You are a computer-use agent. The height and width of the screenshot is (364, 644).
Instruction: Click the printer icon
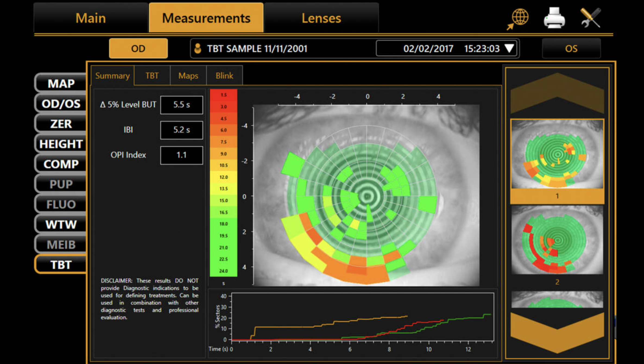554,18
